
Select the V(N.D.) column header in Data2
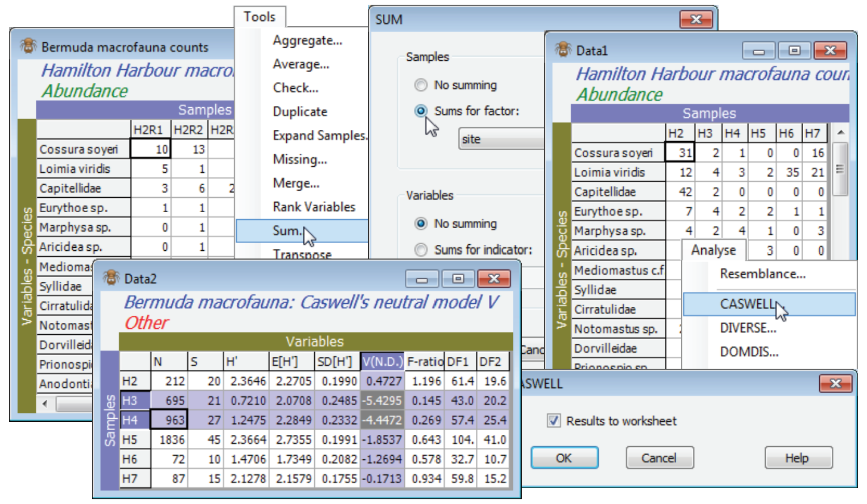pyautogui.click(x=382, y=361)
